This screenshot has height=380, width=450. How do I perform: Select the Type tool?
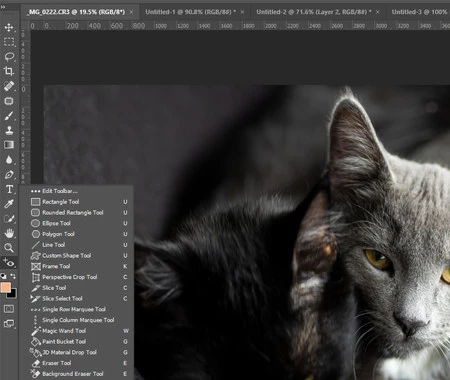tap(9, 189)
